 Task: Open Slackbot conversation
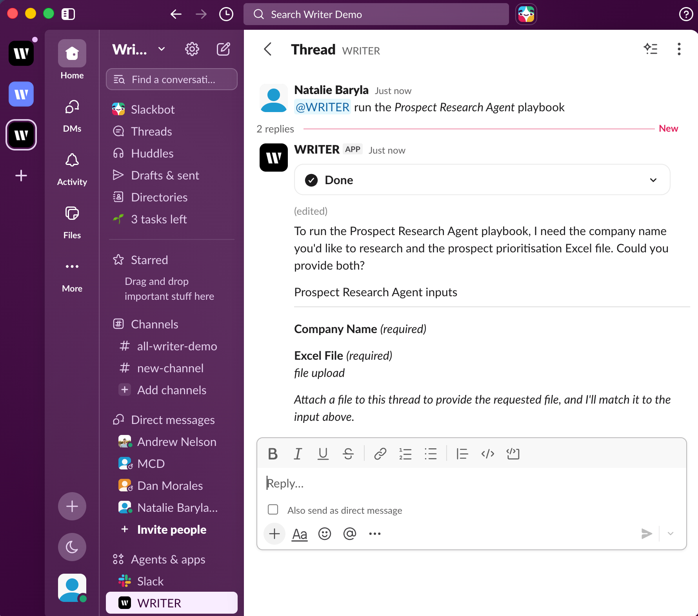(172, 109)
